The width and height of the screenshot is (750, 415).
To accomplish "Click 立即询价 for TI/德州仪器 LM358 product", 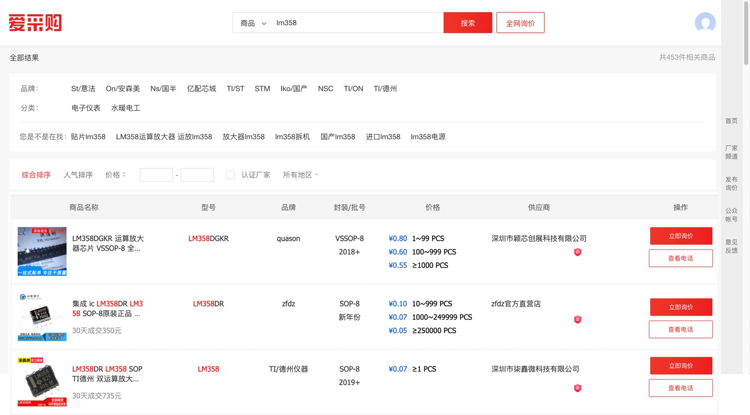I will pyautogui.click(x=681, y=366).
